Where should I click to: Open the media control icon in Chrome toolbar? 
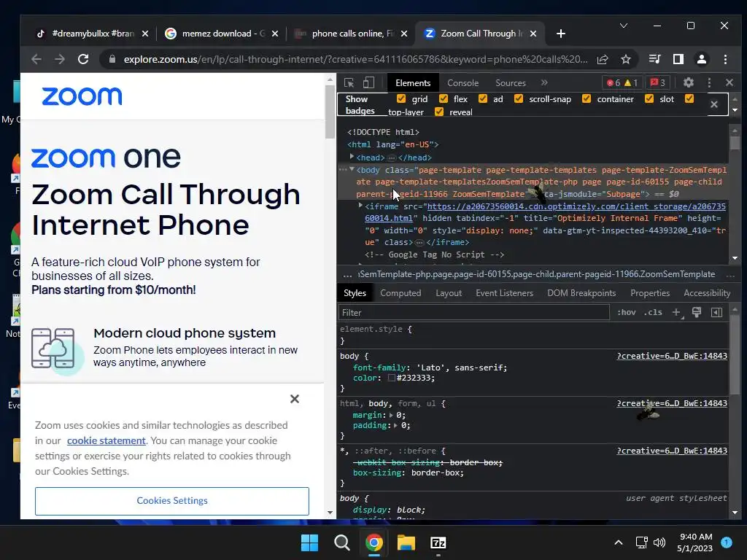point(654,59)
